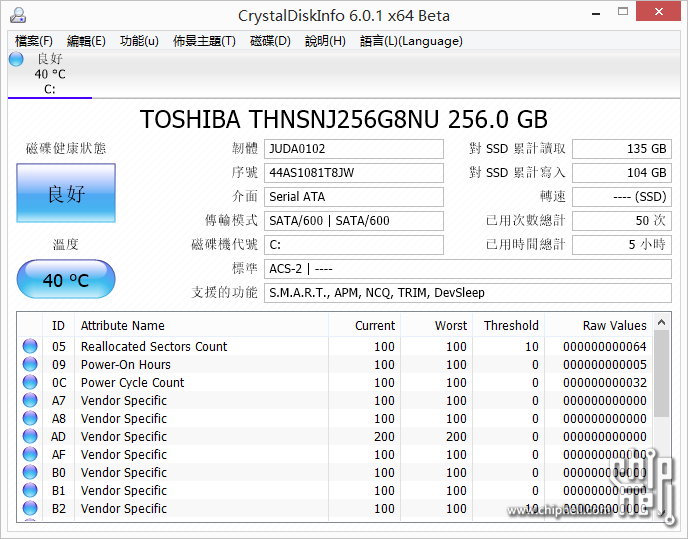The width and height of the screenshot is (688, 539).
Task: Open the 磁碟(D) disk menu
Action: pos(270,41)
